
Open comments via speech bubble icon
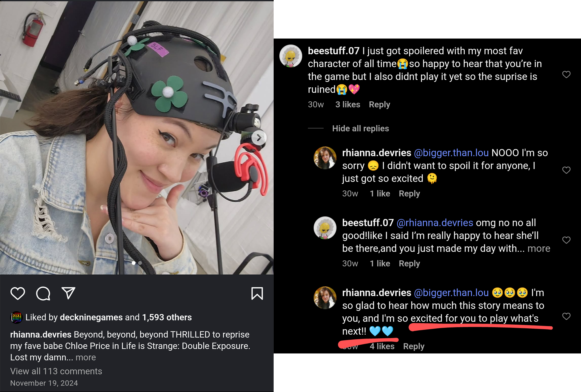pyautogui.click(x=43, y=294)
